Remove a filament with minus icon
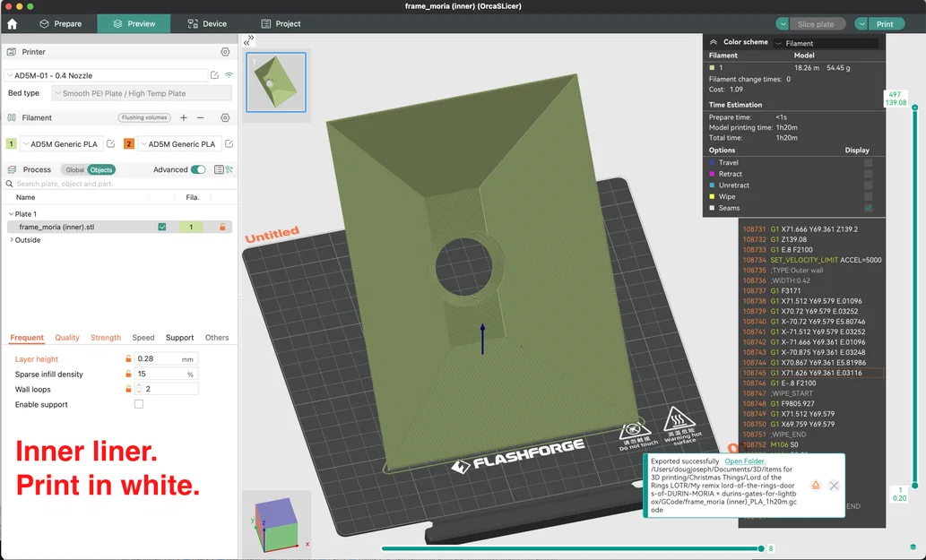This screenshot has width=926, height=560. coord(200,118)
